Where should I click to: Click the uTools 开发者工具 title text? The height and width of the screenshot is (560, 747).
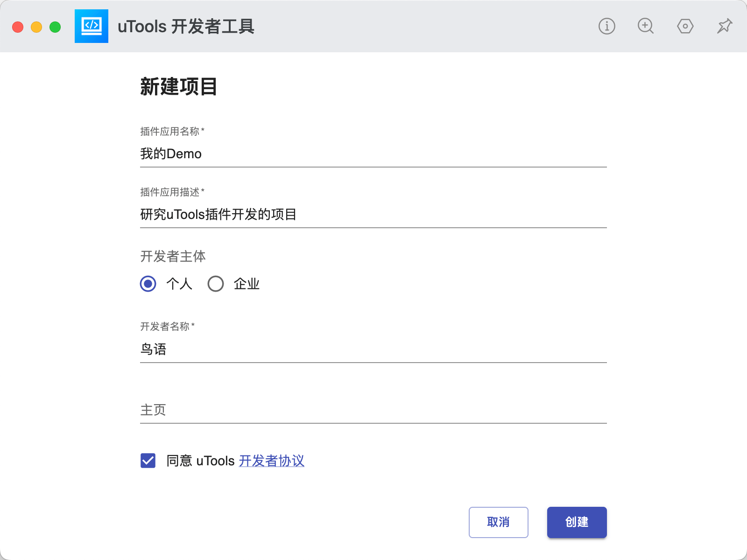click(186, 27)
